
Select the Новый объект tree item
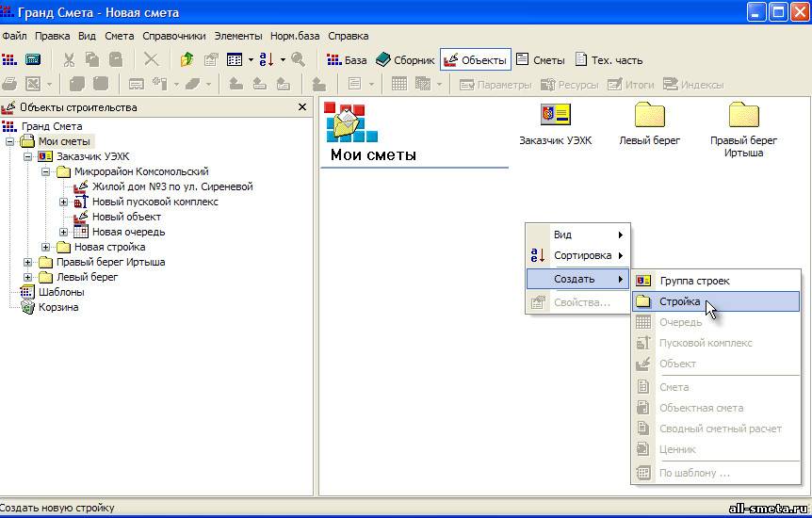coord(126,217)
